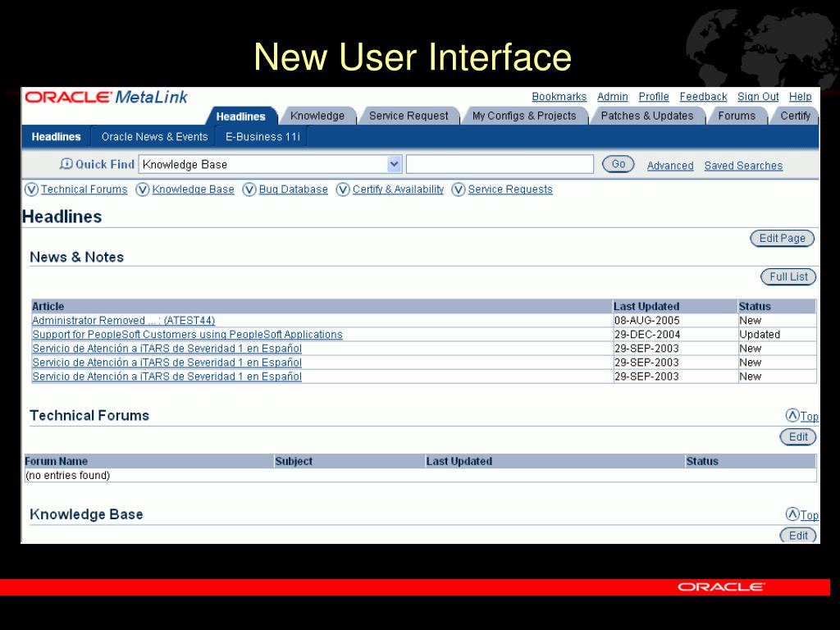
Task: Click the down-arrow icon beside Technical Forums
Action: coord(32,189)
